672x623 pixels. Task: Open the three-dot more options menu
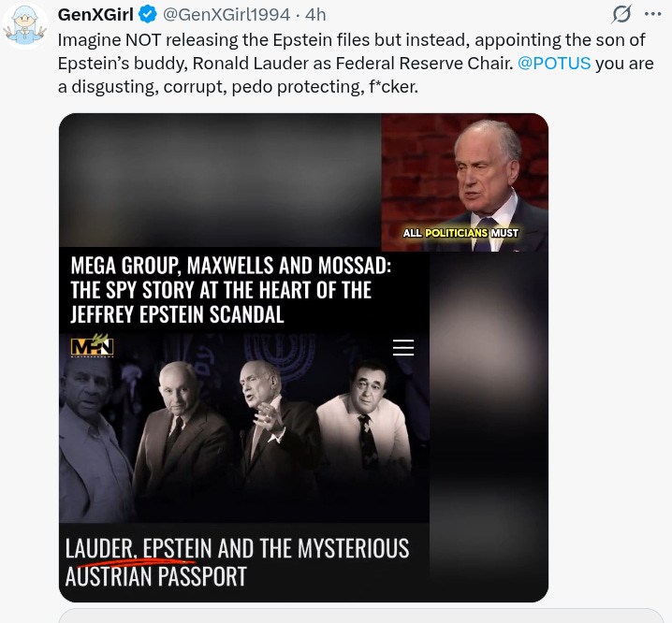pos(652,14)
